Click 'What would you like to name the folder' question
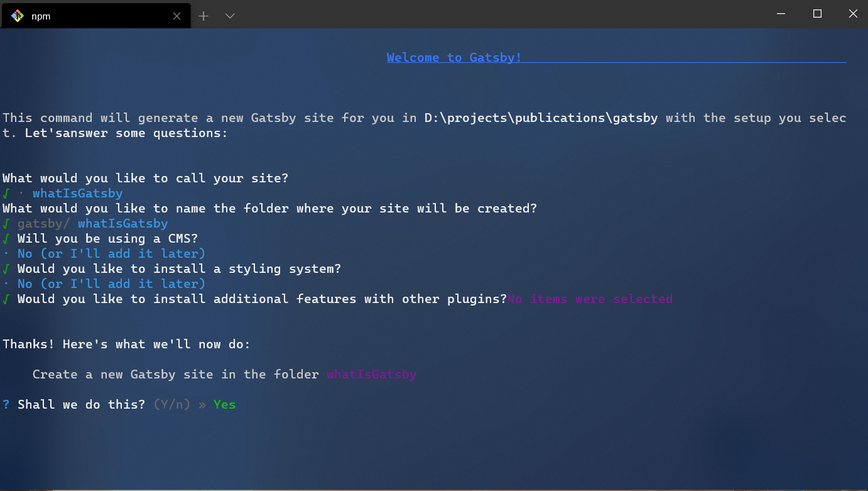This screenshot has width=868, height=491. pyautogui.click(x=270, y=209)
